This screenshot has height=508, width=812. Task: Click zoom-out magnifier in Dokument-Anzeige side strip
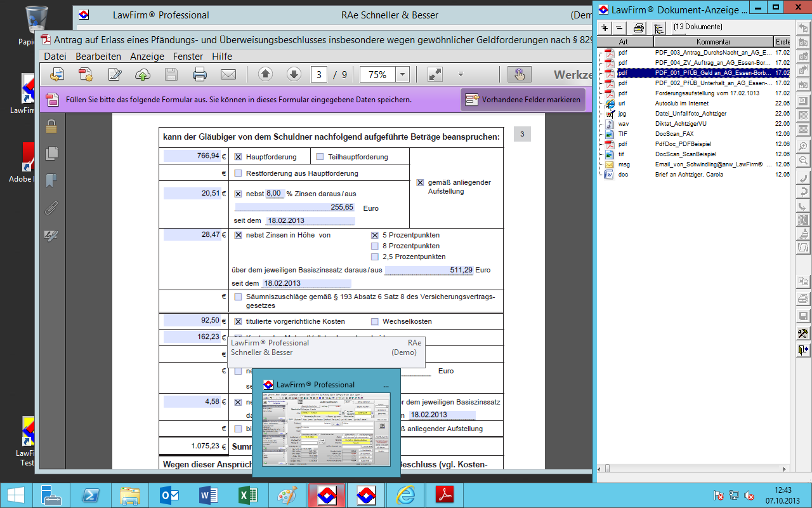coord(803,161)
